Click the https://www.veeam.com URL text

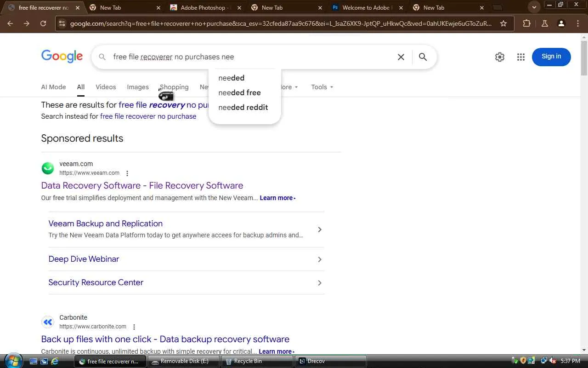point(89,173)
